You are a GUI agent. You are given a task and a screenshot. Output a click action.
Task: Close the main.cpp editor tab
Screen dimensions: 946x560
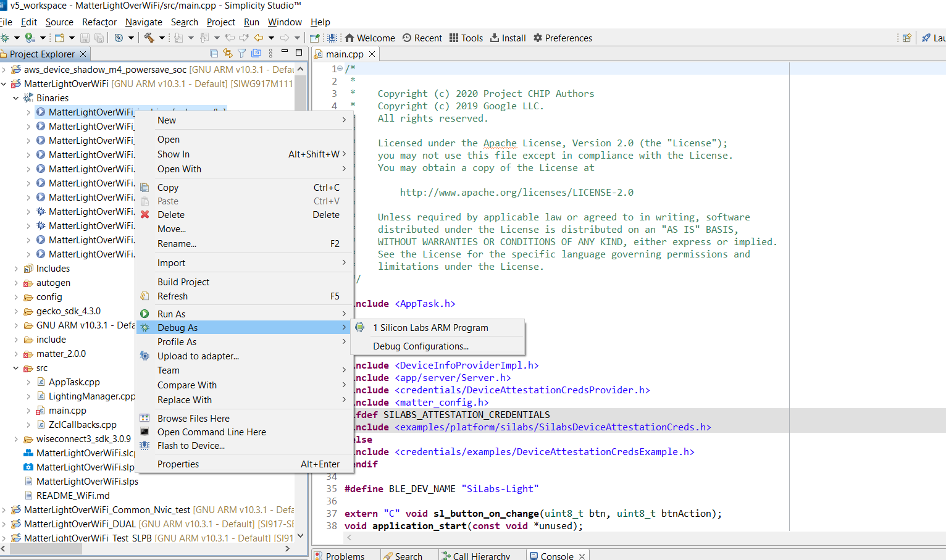click(x=372, y=54)
